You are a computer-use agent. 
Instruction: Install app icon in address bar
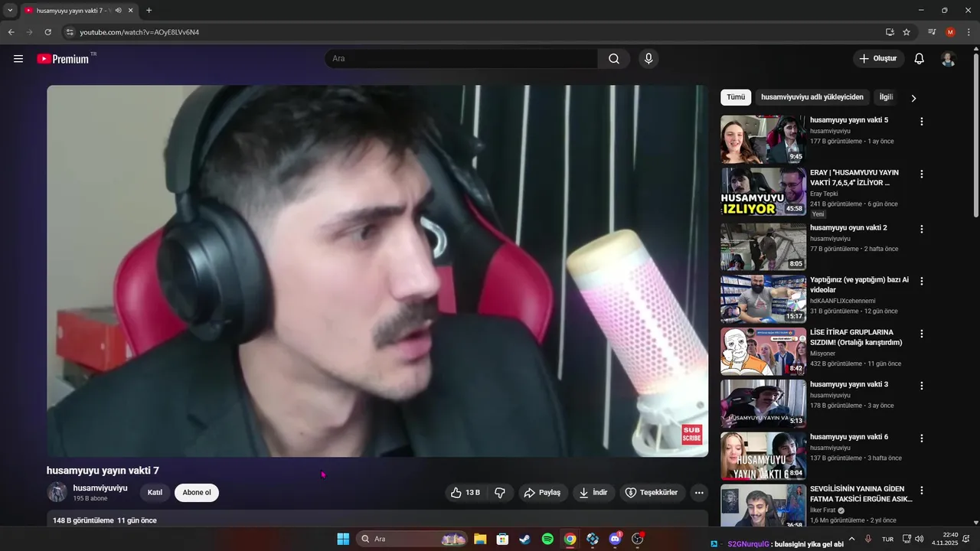click(x=890, y=32)
